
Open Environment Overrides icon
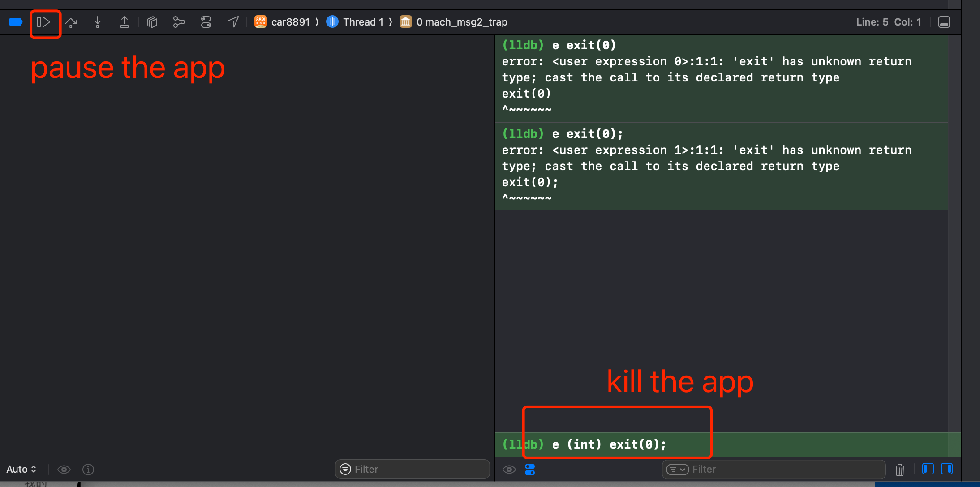(x=206, y=22)
